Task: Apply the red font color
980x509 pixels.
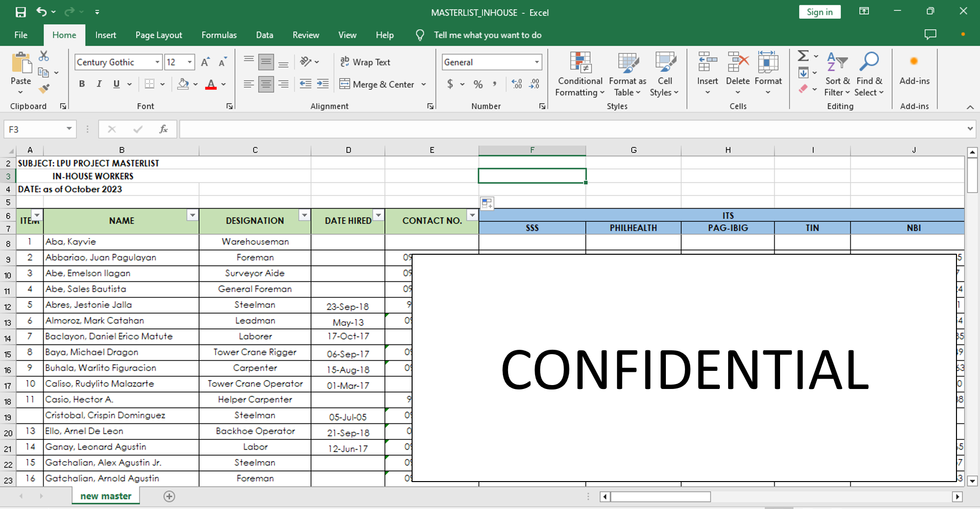Action: click(211, 84)
